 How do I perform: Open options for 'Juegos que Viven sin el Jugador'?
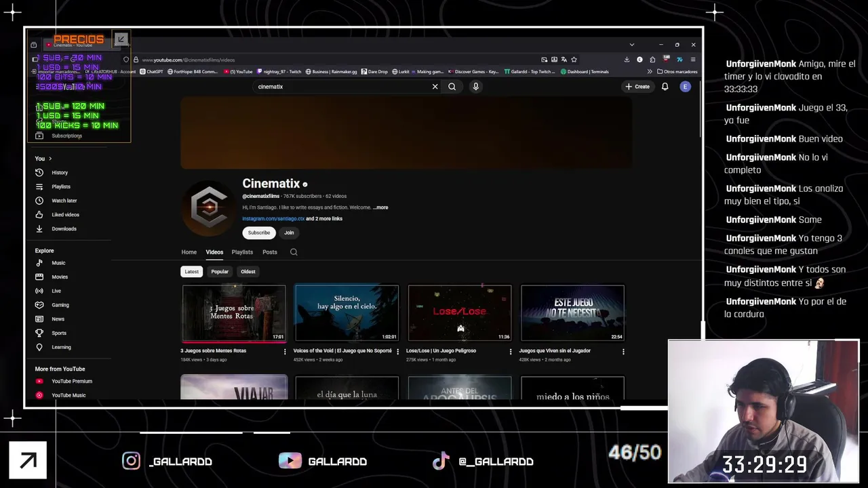(623, 352)
